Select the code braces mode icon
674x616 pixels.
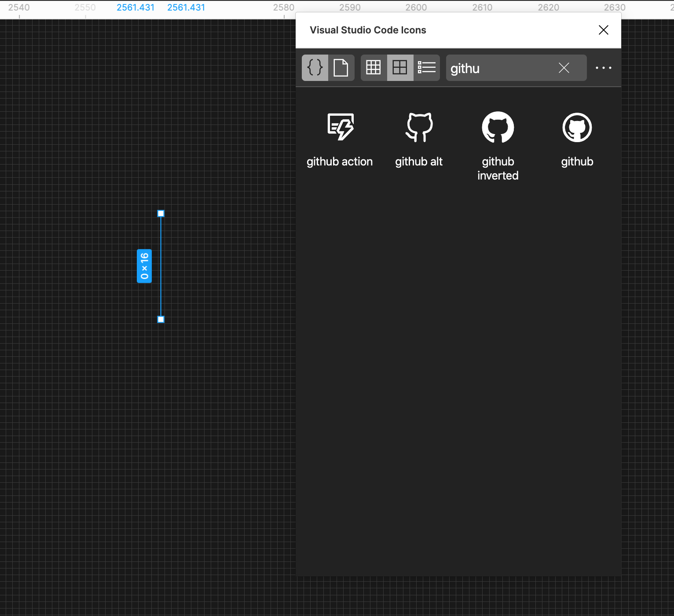(x=315, y=68)
